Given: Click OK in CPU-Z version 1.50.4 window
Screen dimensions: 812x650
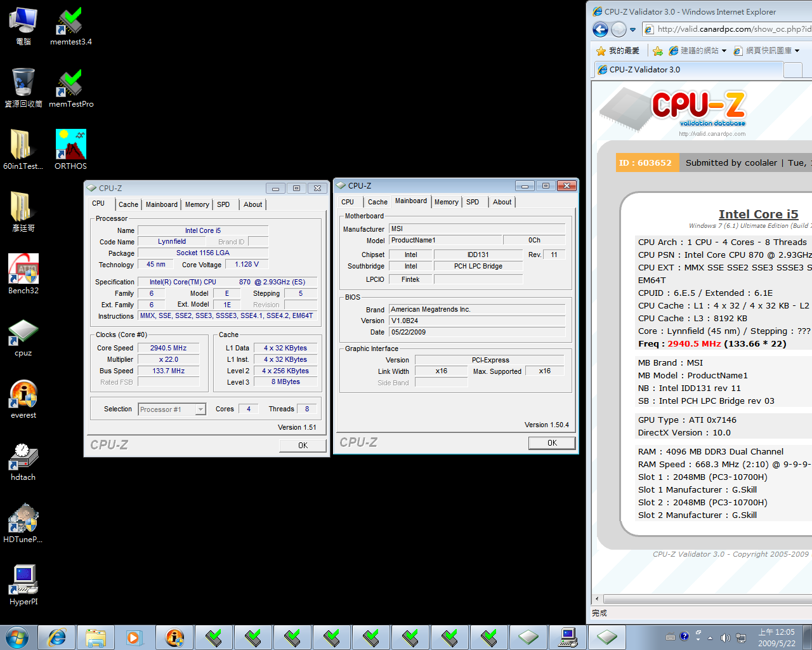Looking at the screenshot, I should [x=552, y=443].
